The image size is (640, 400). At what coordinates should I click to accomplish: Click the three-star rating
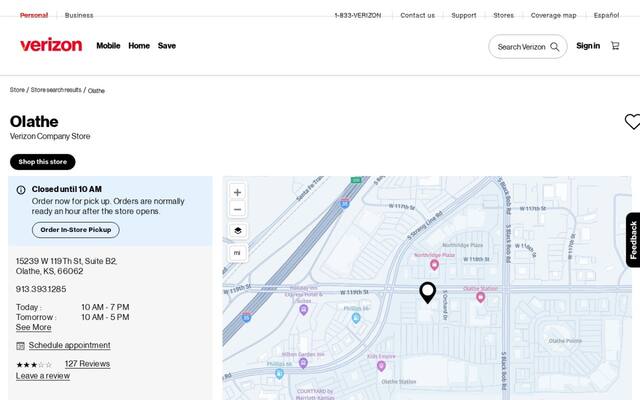point(34,364)
